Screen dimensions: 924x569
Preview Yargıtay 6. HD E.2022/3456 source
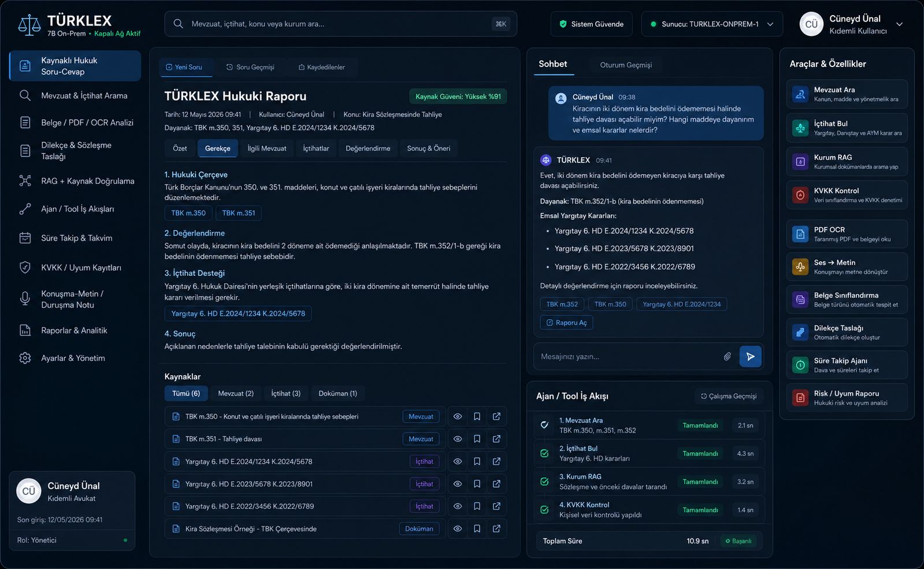(x=457, y=506)
